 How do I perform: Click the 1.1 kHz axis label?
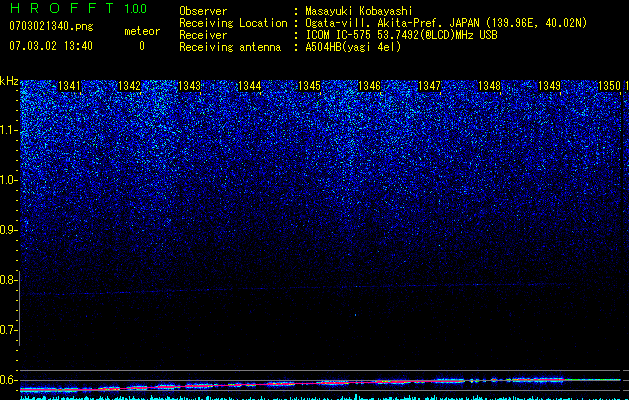coord(9,131)
